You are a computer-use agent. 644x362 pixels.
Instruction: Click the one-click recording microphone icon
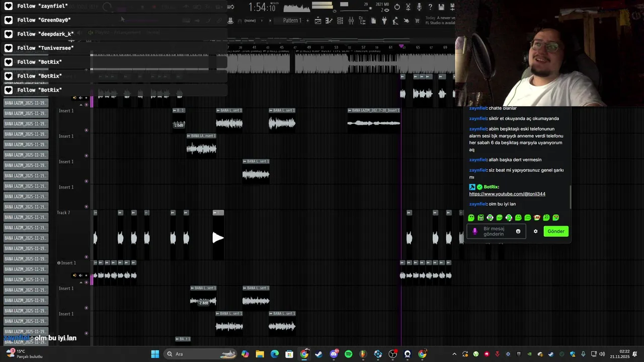(419, 7)
